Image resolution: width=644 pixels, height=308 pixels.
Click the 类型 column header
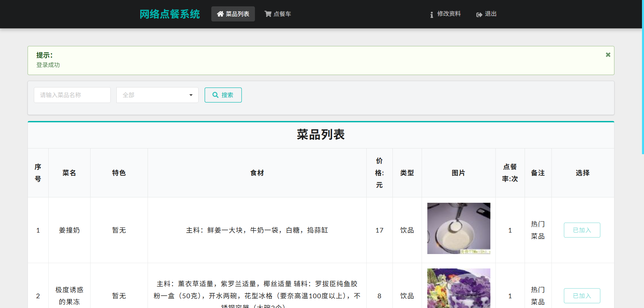click(407, 173)
